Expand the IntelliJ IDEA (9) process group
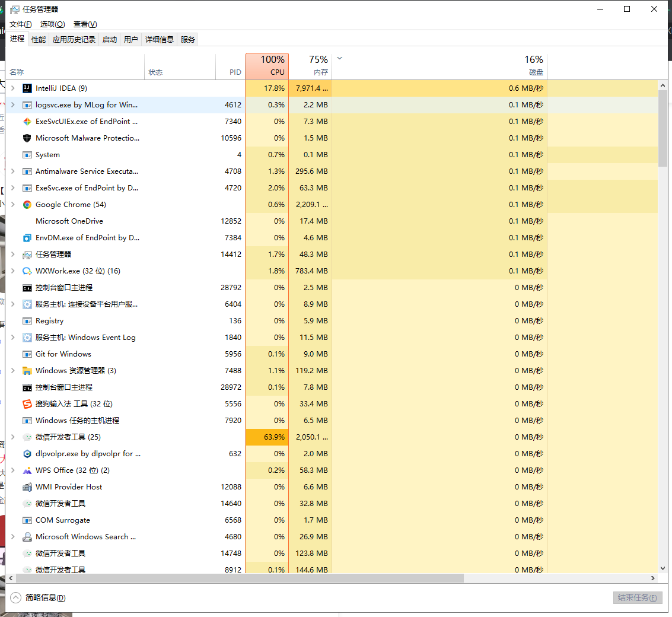Screen dimensions: 672x617 coord(13,88)
